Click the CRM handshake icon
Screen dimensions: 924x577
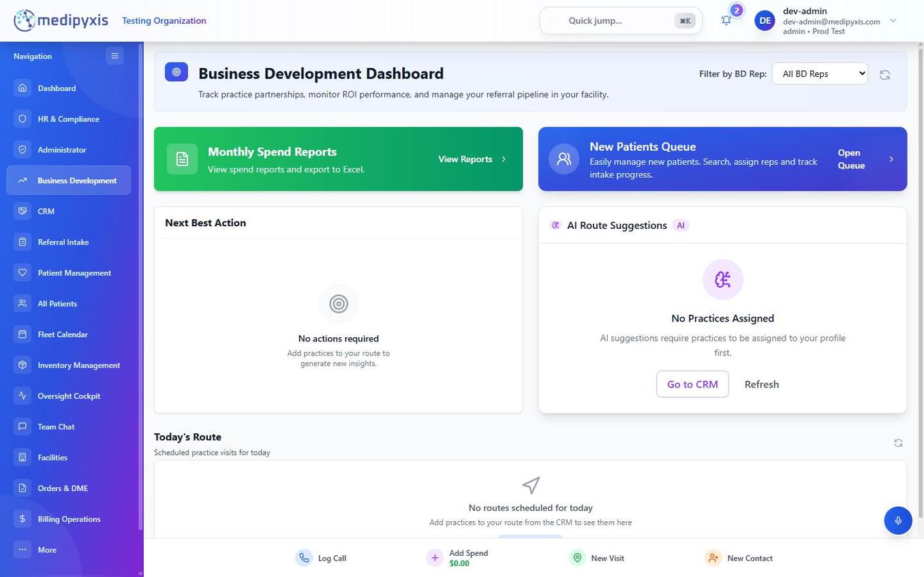click(x=22, y=211)
